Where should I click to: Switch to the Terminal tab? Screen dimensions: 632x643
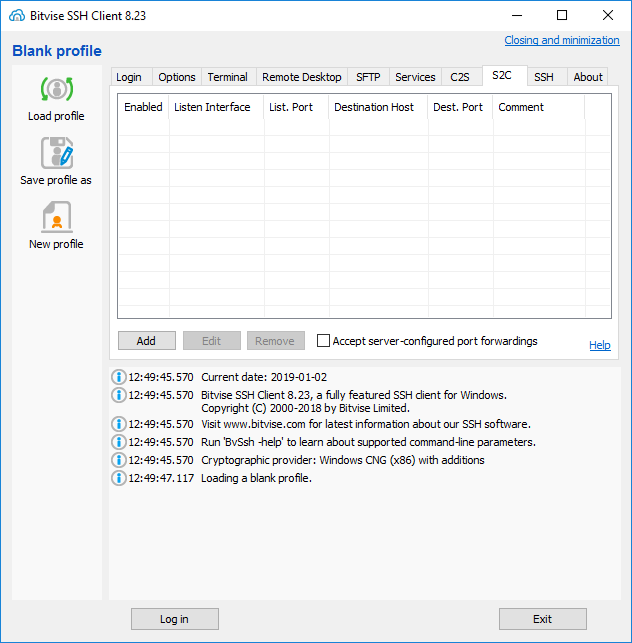point(228,77)
